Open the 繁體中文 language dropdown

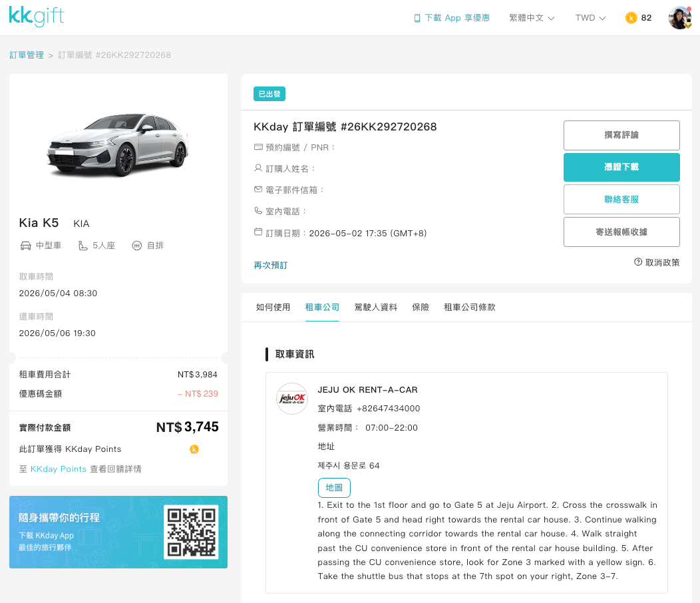pyautogui.click(x=532, y=18)
